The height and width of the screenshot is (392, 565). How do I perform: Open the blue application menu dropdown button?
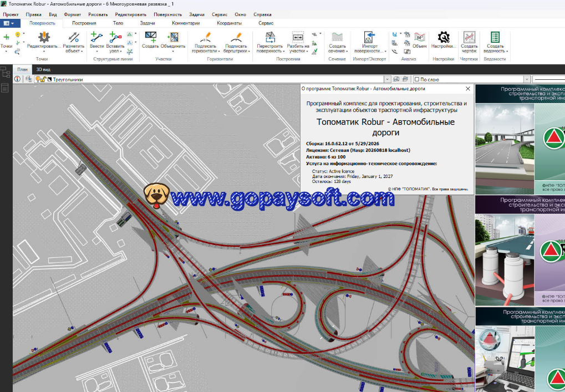tap(8, 23)
